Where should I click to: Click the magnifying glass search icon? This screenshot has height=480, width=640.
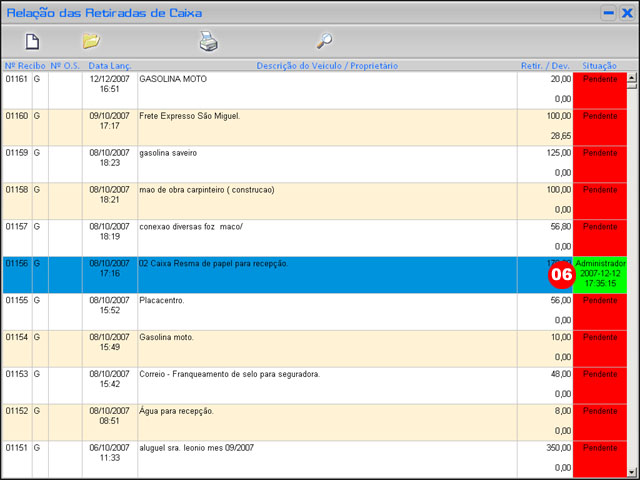[324, 42]
